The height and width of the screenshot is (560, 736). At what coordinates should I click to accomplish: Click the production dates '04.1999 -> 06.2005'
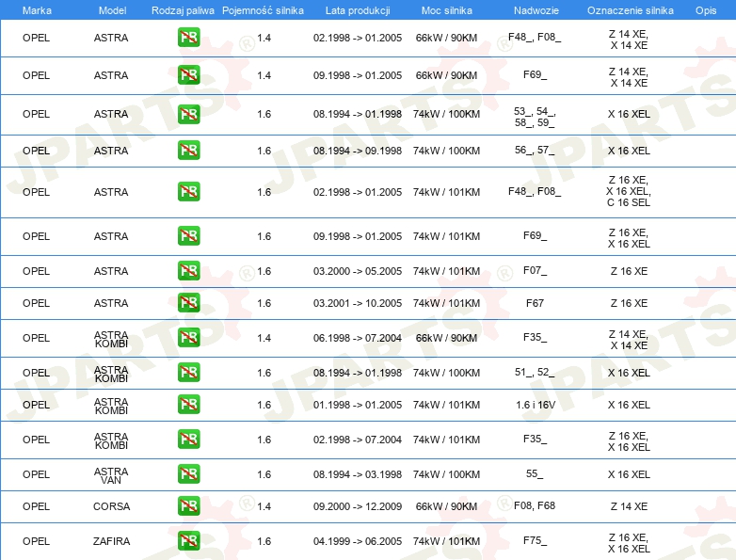coord(358,541)
